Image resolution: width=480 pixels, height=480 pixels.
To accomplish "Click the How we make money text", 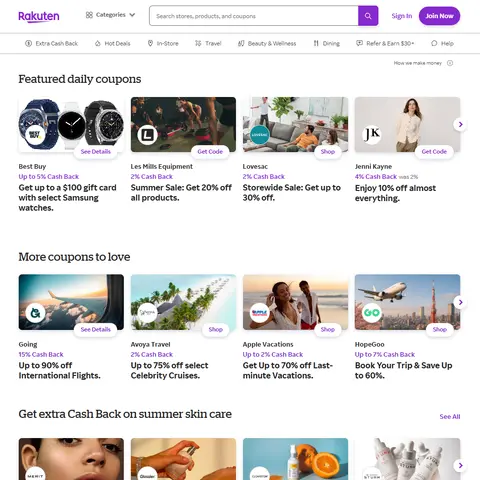I will pyautogui.click(x=418, y=63).
